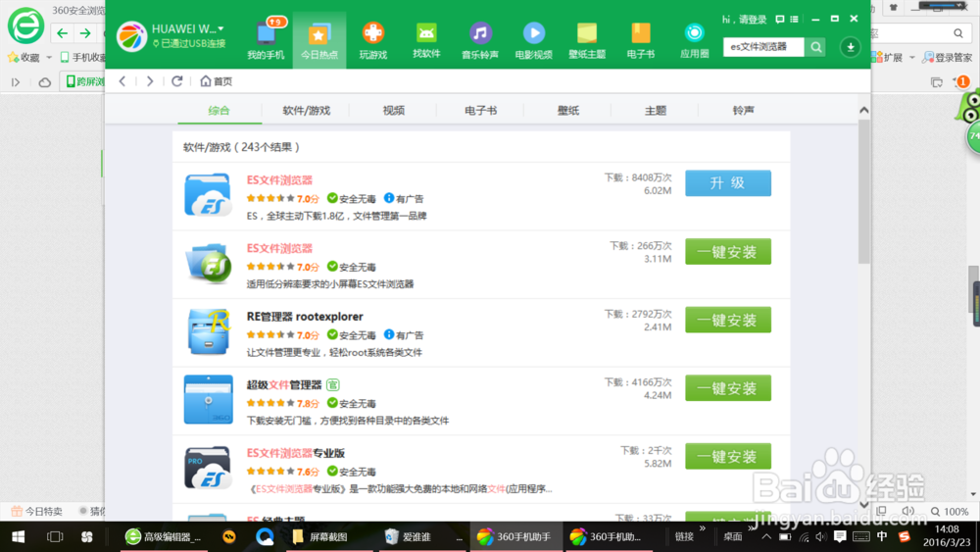This screenshot has width=980, height=552.
Task: Click 一键安装 for 超级文件管理器
Action: pos(728,387)
